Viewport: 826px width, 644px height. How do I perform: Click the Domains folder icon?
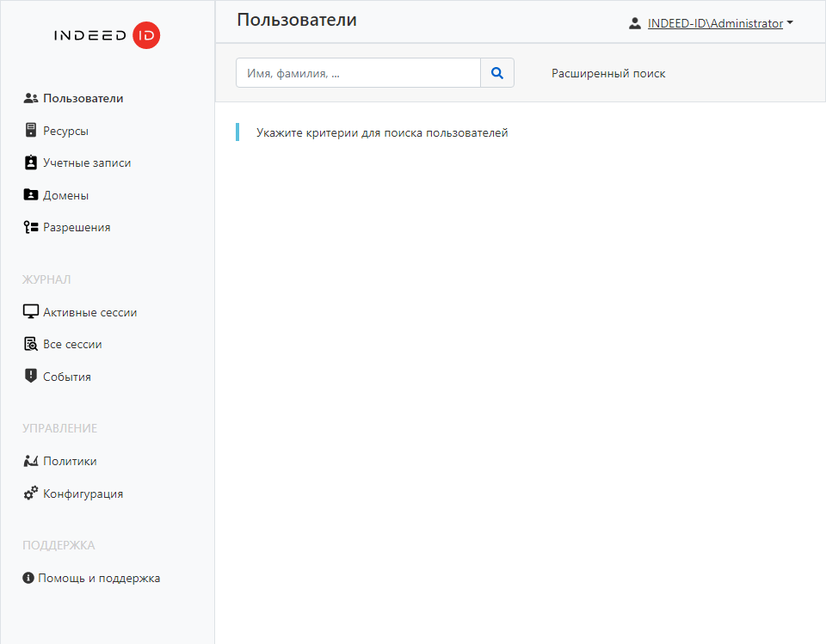tap(31, 195)
